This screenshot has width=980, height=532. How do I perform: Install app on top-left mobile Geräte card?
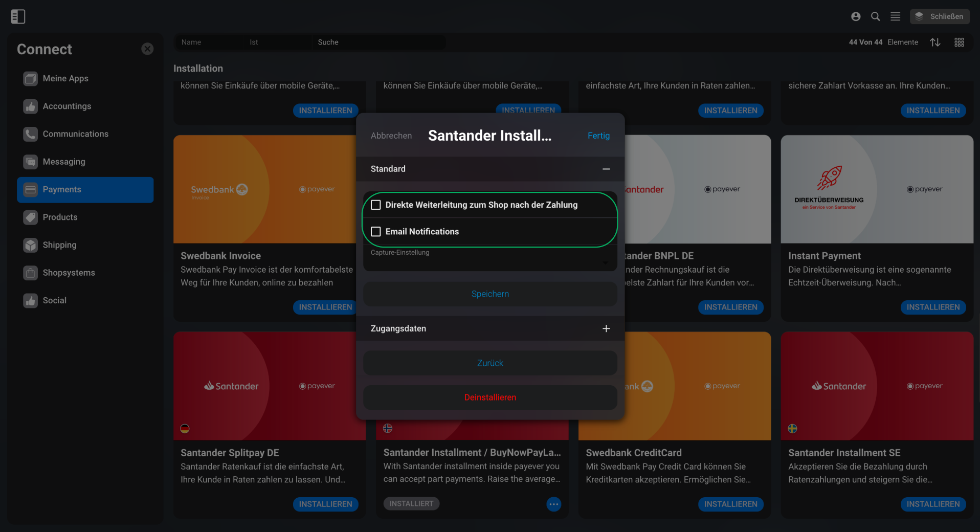pos(325,110)
